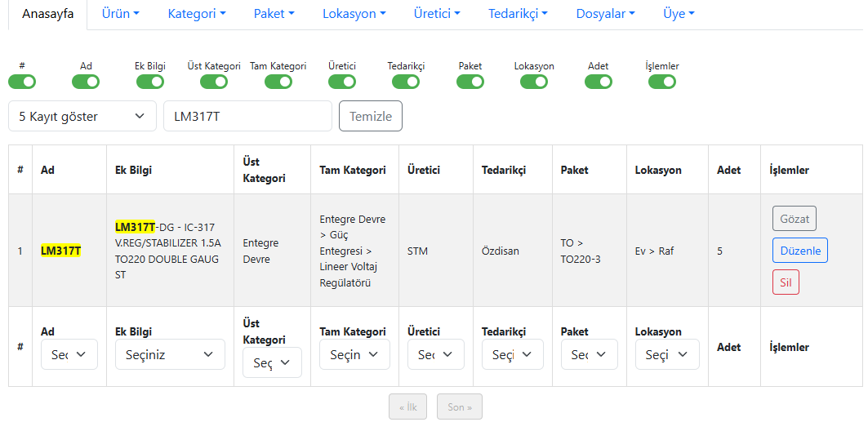The width and height of the screenshot is (868, 431).
Task: Click the search field containing LM317T
Action: click(x=247, y=116)
